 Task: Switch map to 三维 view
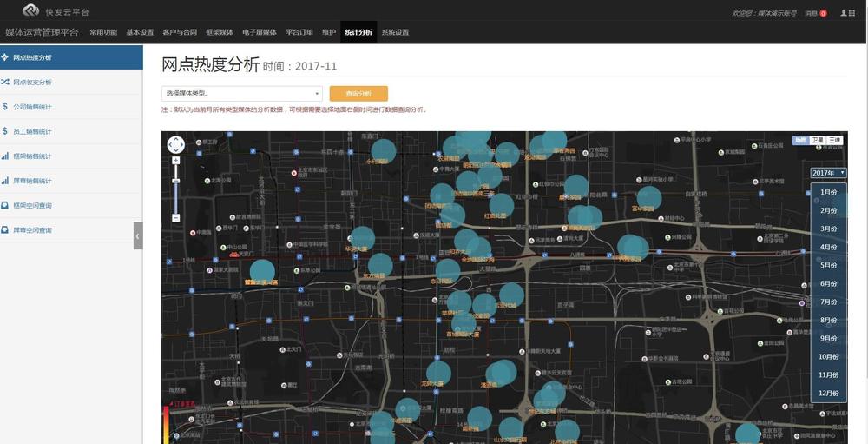pos(834,140)
